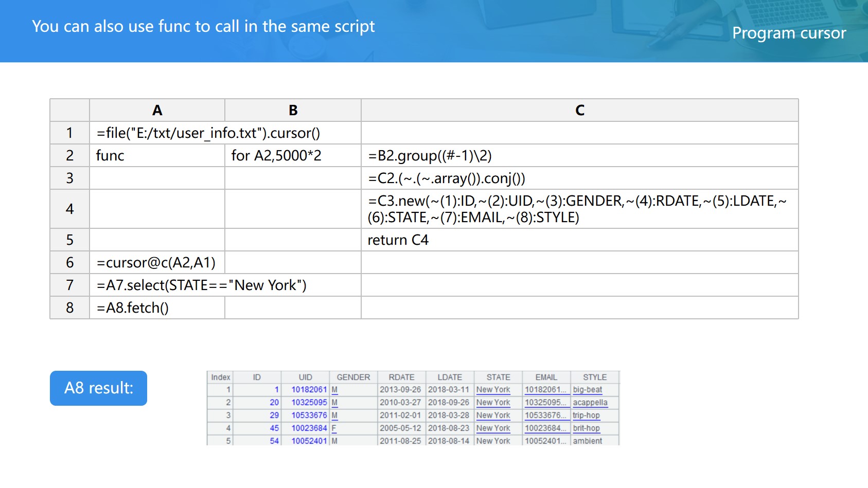Select the 'func' cell in row 2
The width and height of the screenshot is (868, 488).
point(157,156)
